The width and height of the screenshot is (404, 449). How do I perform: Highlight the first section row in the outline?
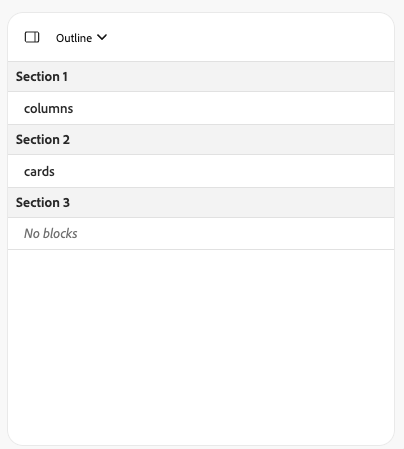click(201, 77)
